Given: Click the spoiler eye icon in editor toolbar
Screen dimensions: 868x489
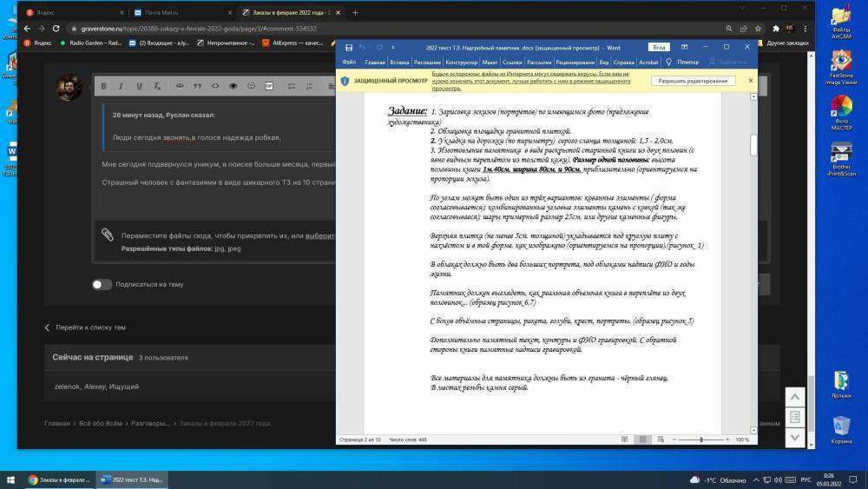Looking at the screenshot, I should pos(233,86).
